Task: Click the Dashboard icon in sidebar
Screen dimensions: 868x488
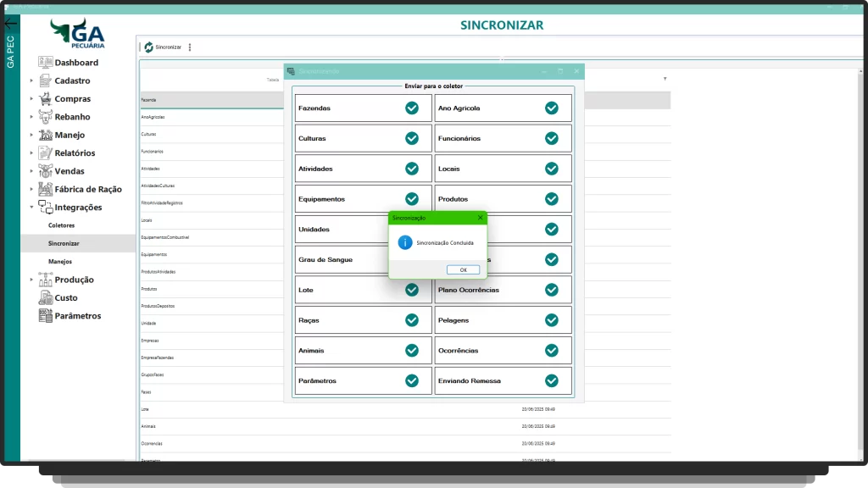Action: point(46,63)
